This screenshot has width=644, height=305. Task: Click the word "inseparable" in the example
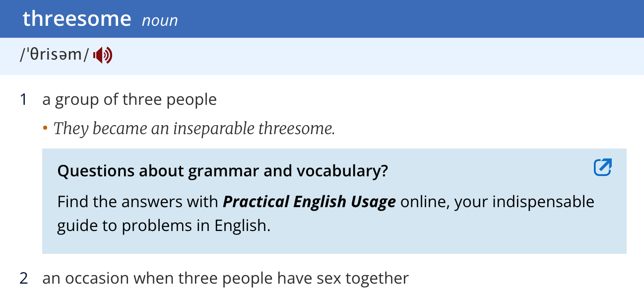tap(214, 129)
